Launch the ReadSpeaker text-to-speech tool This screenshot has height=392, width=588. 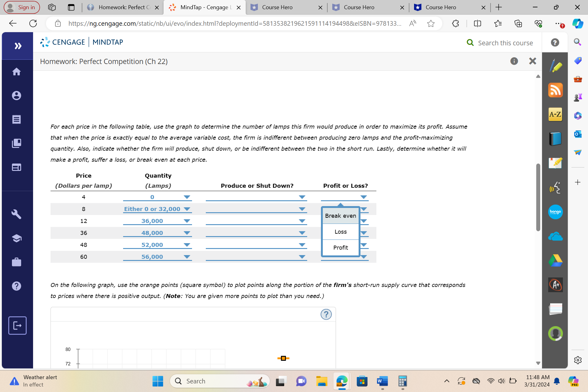[555, 188]
